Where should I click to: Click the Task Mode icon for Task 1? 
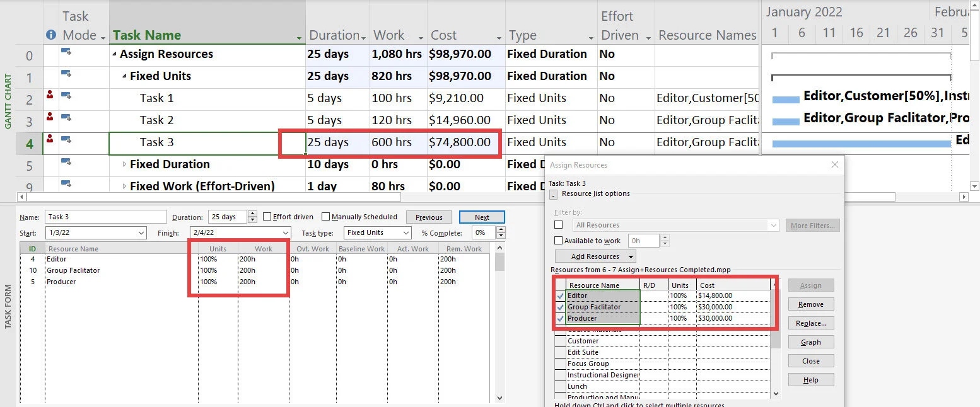(x=66, y=96)
